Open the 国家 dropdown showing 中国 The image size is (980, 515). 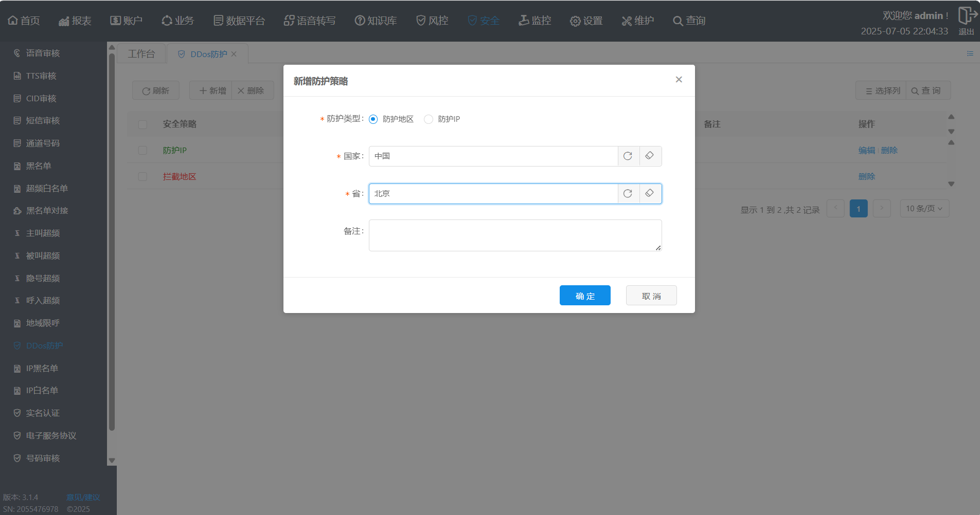tap(493, 156)
